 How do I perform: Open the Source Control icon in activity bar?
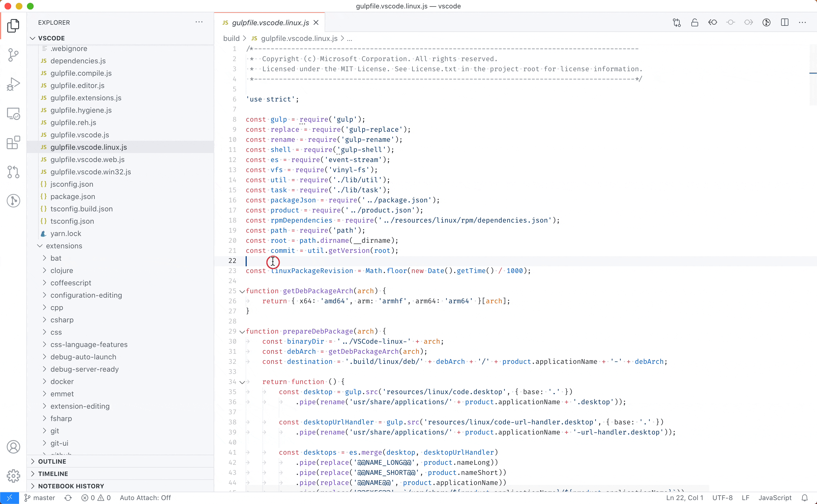pos(13,55)
